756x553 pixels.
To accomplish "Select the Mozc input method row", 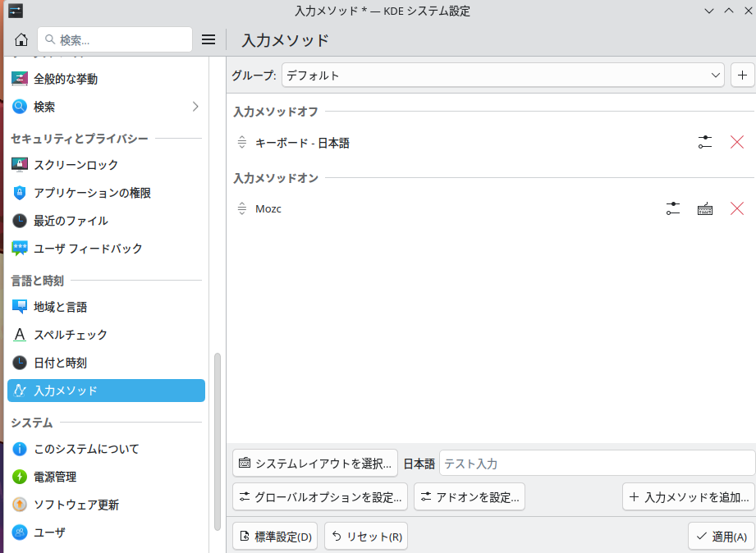I will (x=491, y=208).
